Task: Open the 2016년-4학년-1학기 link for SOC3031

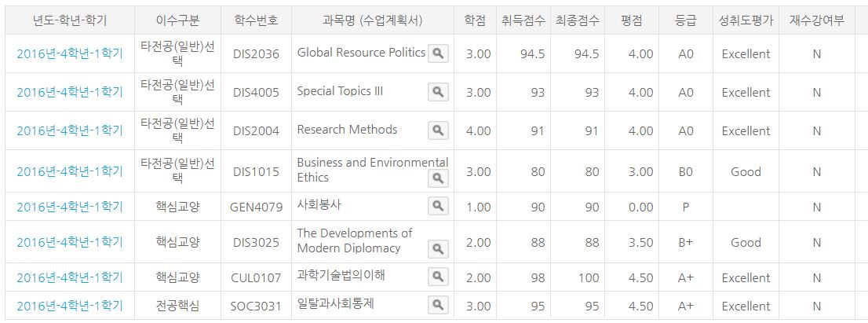Action: tap(70, 306)
